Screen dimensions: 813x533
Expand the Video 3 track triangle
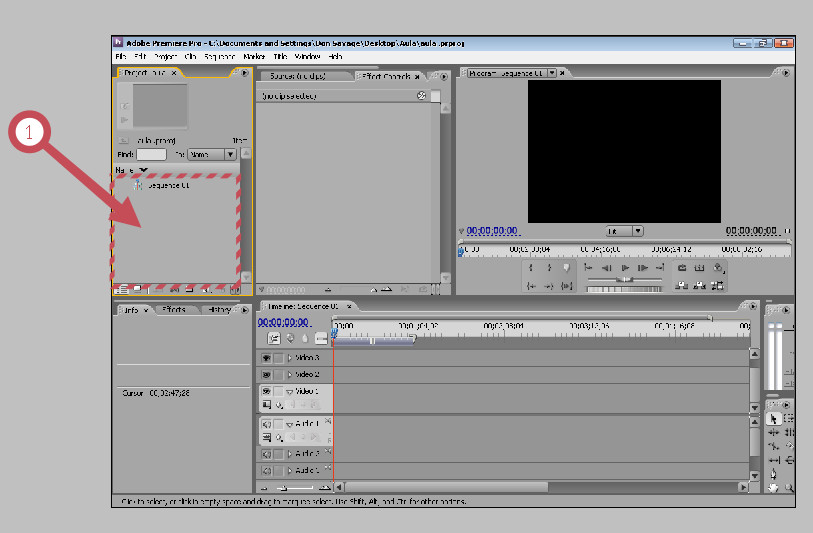(x=290, y=358)
